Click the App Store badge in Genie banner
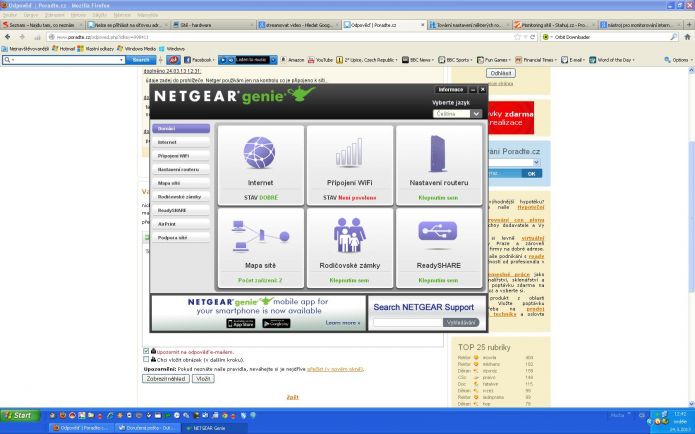This screenshot has width=695, height=434. tap(241, 324)
